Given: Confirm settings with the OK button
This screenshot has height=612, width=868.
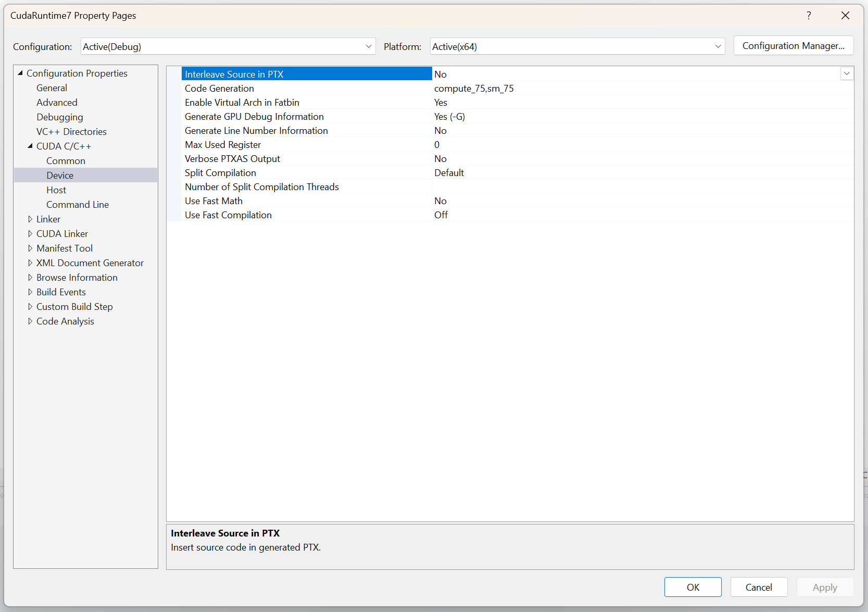Looking at the screenshot, I should coord(693,587).
